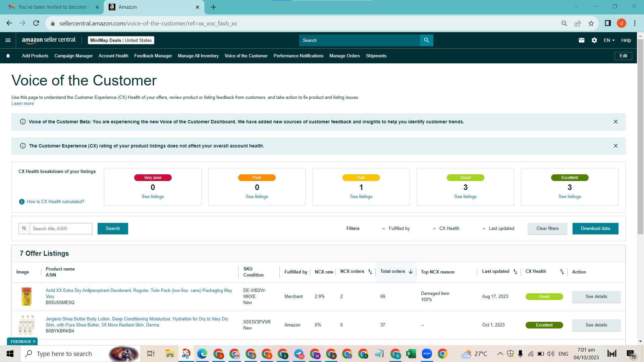Click Clear filters button

click(547, 229)
